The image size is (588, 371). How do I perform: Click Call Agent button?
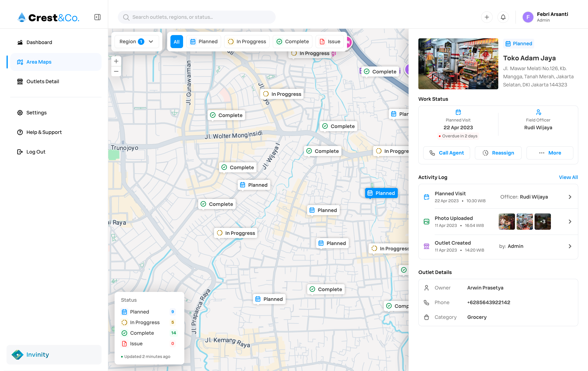click(446, 153)
